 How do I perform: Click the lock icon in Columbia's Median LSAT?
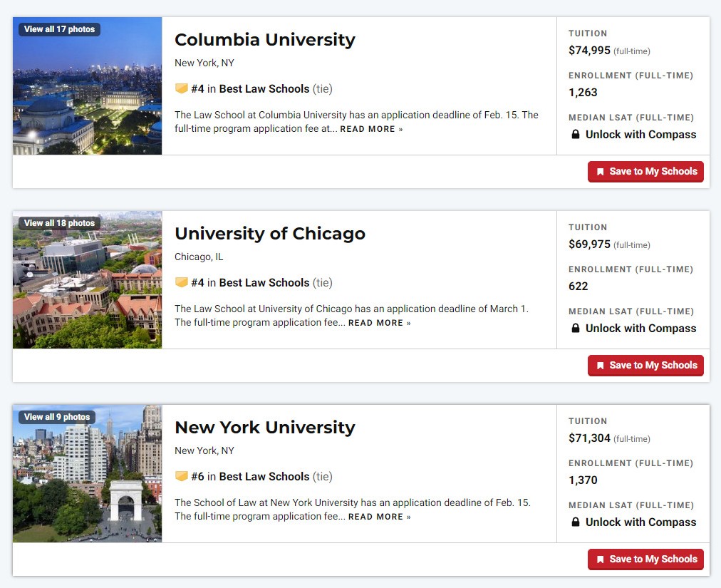tap(575, 134)
